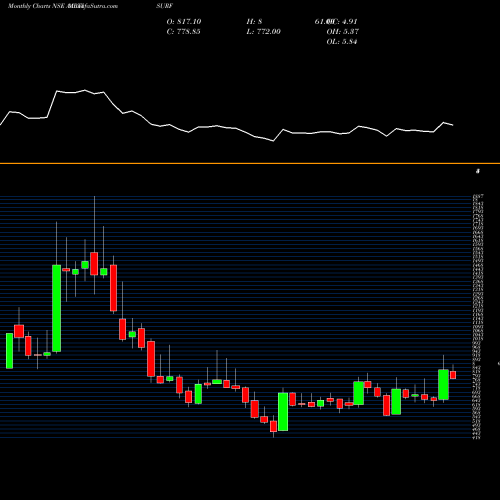Click the "L: 772.00" low value
The image size is (500, 500).
click(263, 32)
